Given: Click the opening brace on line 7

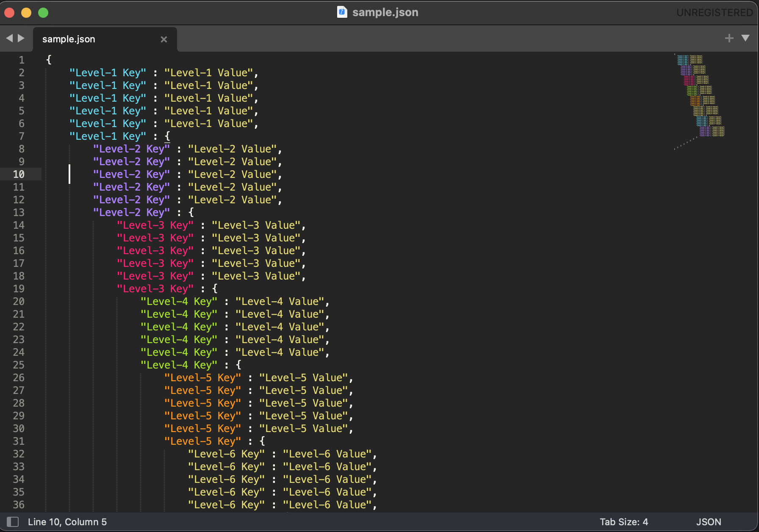Looking at the screenshot, I should coord(167,136).
